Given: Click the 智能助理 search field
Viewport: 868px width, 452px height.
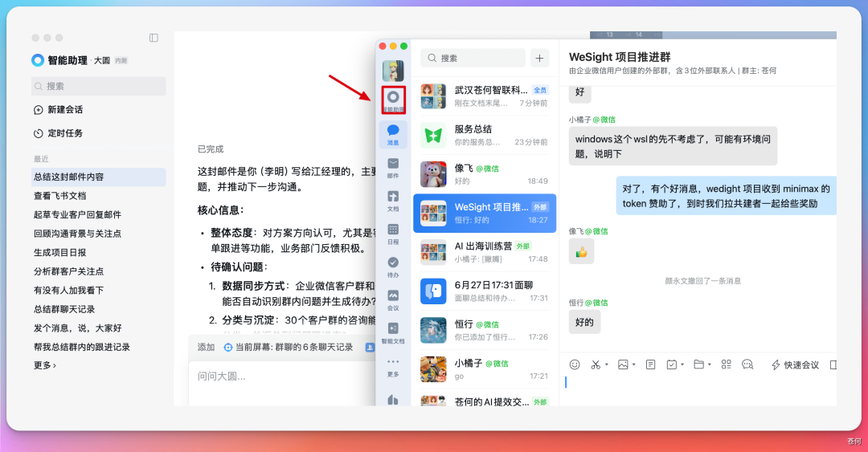Looking at the screenshot, I should 99,87.
